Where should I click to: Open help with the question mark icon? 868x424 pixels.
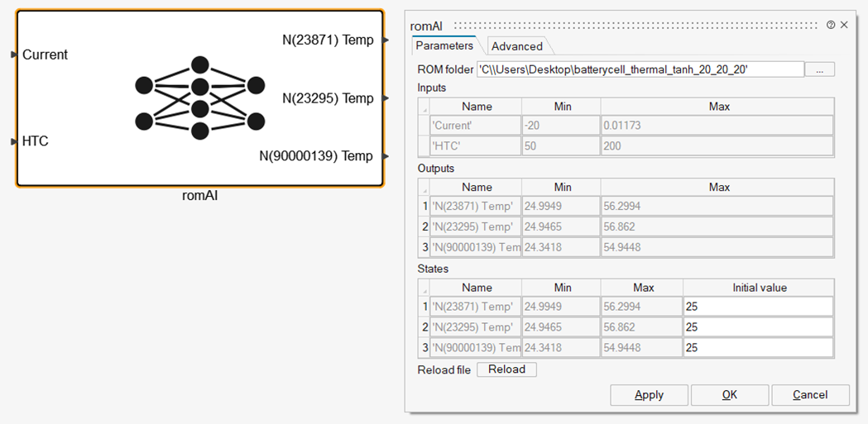point(831,25)
